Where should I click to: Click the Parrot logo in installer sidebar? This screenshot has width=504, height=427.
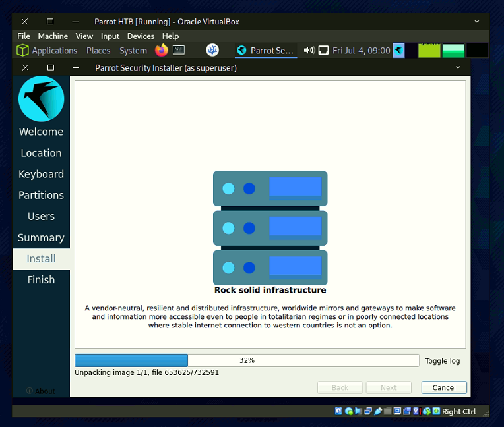41,99
